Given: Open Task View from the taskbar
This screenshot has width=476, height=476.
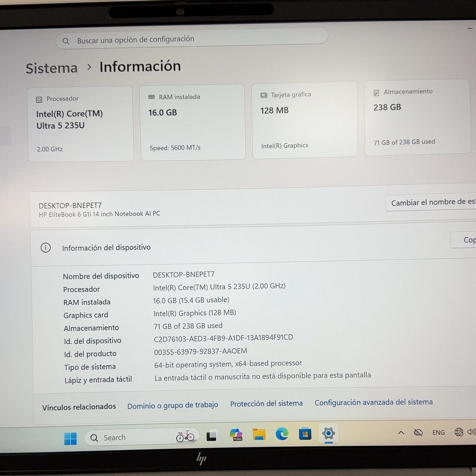Looking at the screenshot, I should click(211, 436).
